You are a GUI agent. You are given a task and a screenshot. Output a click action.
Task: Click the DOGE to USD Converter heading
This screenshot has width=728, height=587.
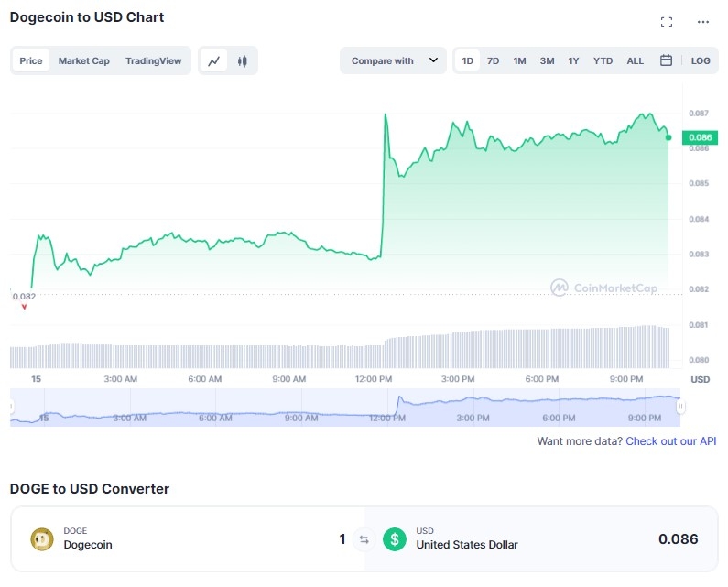coord(90,488)
